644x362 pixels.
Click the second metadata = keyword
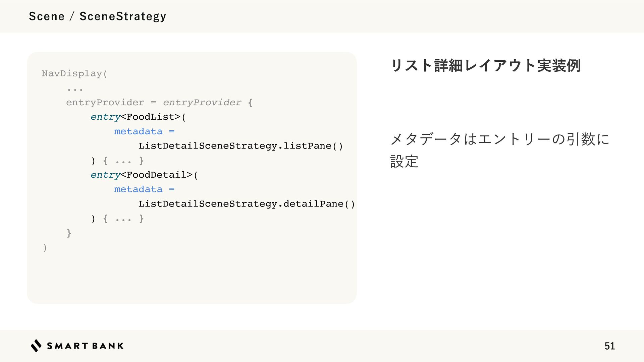click(144, 189)
